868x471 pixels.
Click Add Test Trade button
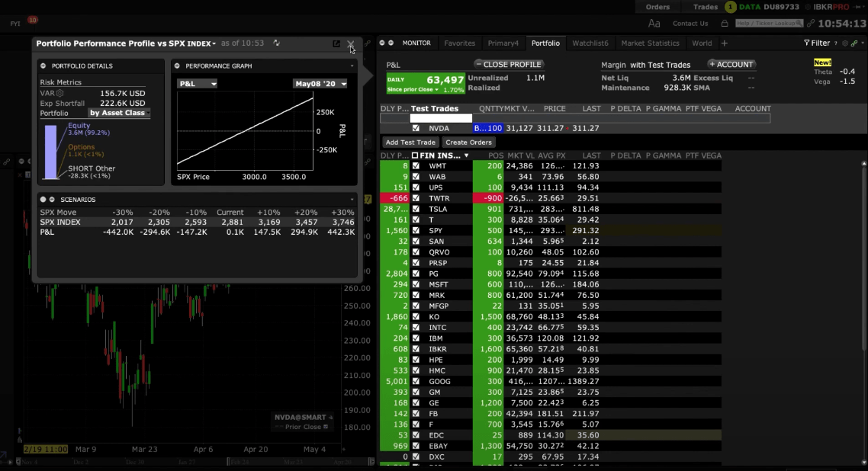[x=410, y=142]
